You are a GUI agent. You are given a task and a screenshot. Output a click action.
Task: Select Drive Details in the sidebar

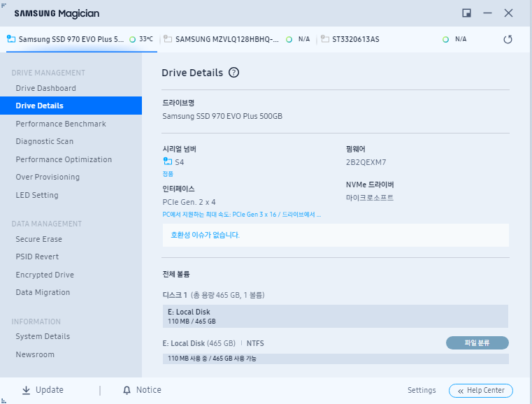pos(71,106)
